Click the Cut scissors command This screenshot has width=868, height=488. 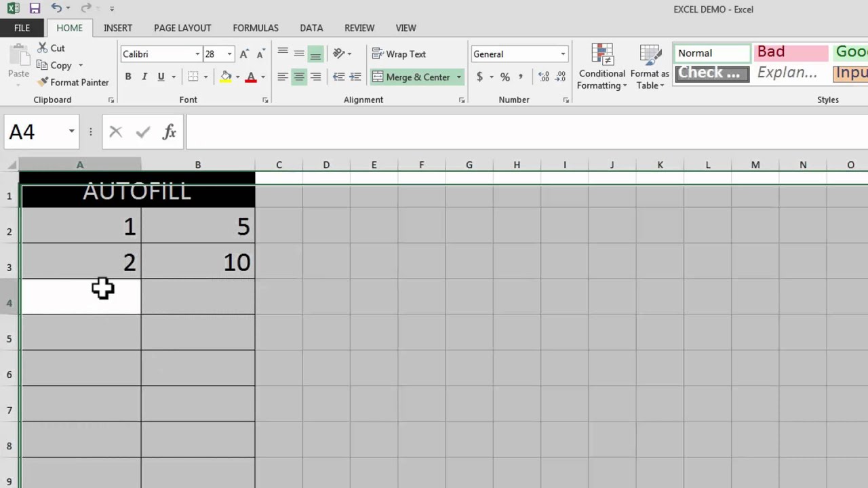tap(52, 48)
